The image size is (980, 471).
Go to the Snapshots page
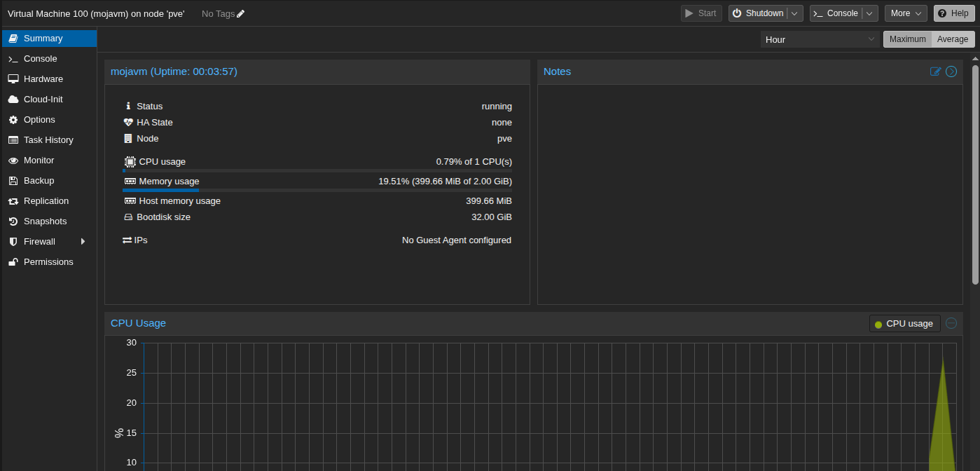click(x=45, y=221)
